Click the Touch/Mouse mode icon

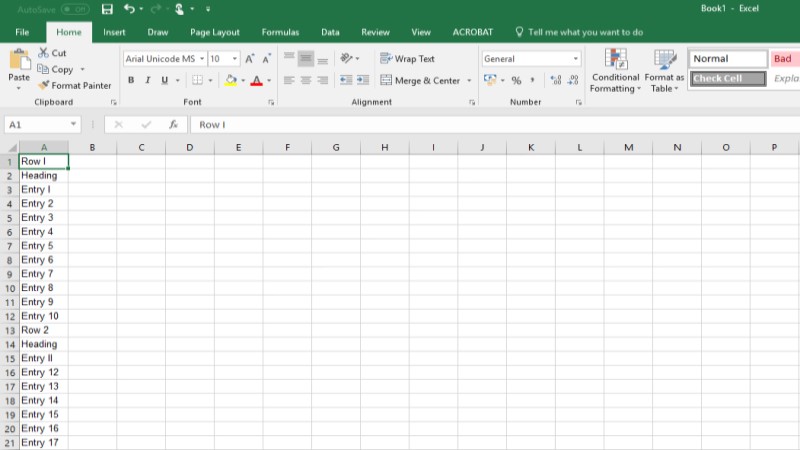tap(179, 9)
